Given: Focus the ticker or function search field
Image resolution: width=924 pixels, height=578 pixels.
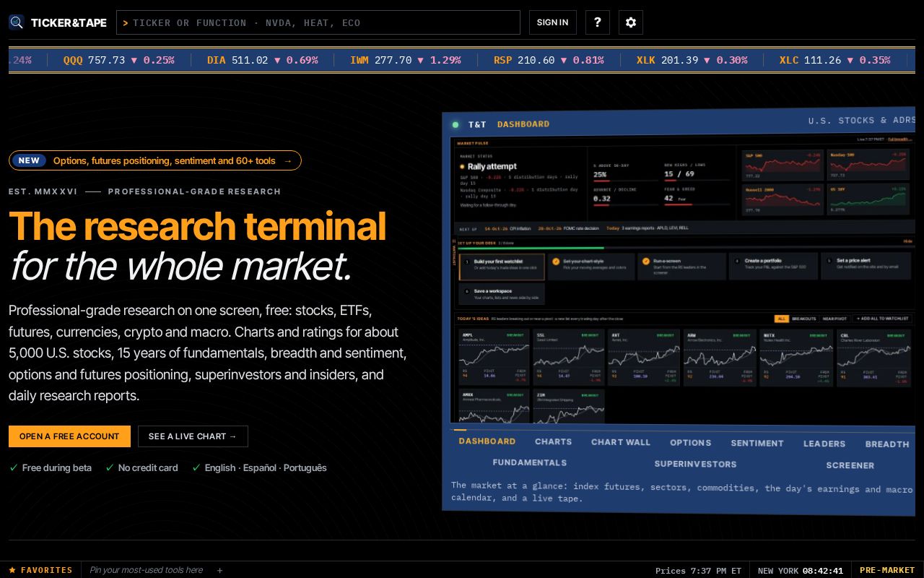Looking at the screenshot, I should pyautogui.click(x=318, y=22).
